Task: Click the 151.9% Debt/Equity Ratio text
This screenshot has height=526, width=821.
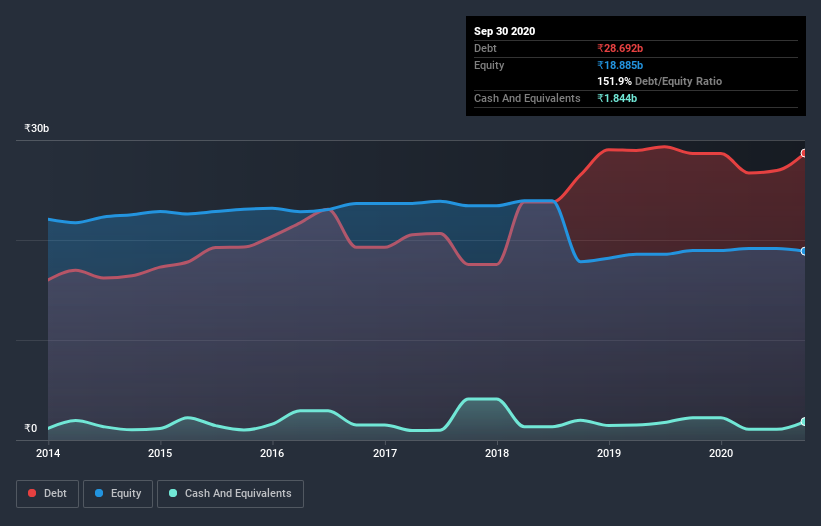Action: coord(659,81)
